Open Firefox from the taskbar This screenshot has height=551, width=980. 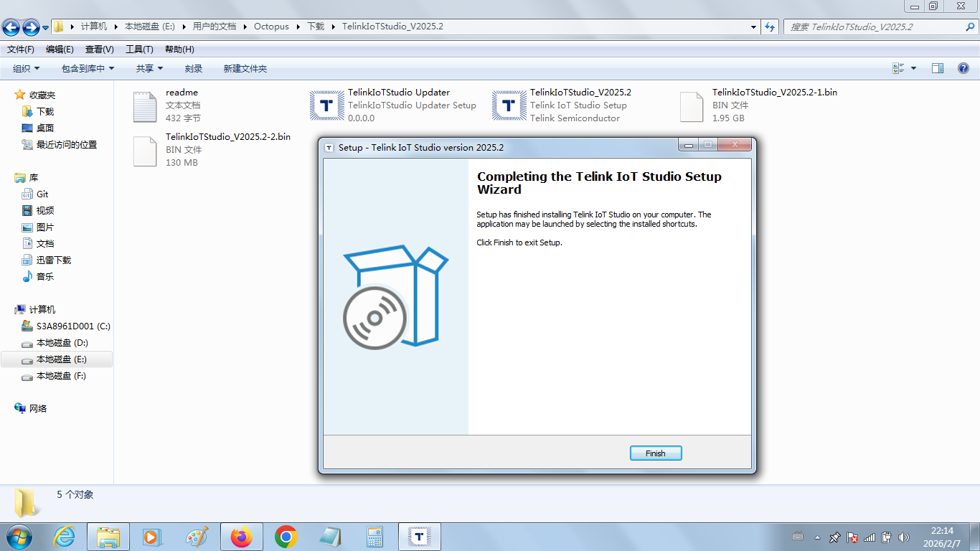click(x=242, y=537)
